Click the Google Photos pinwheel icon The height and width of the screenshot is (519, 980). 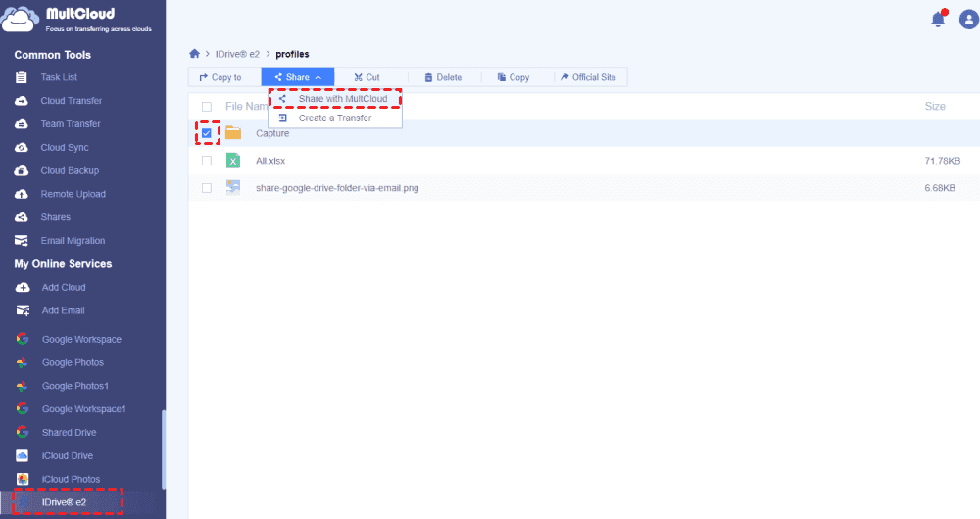(22, 362)
